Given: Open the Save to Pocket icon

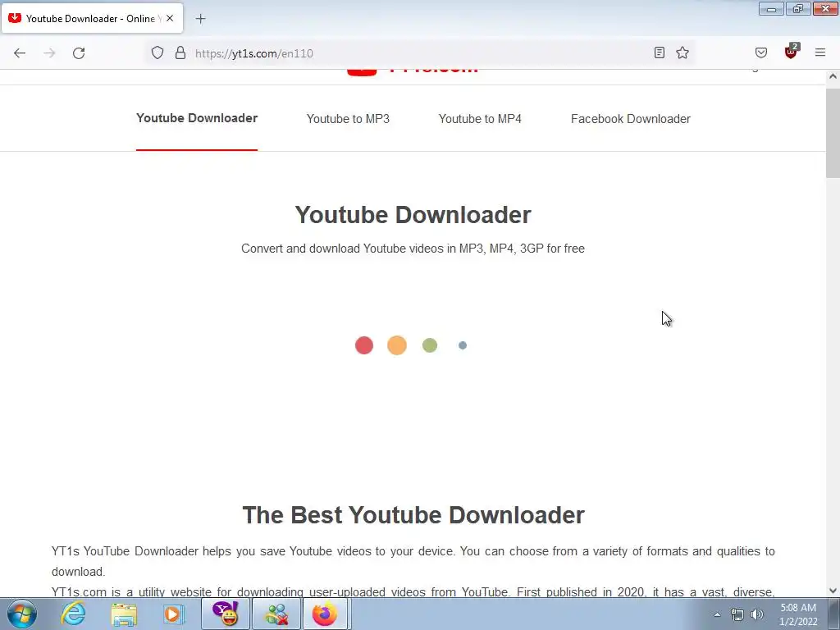Looking at the screenshot, I should click(x=760, y=52).
